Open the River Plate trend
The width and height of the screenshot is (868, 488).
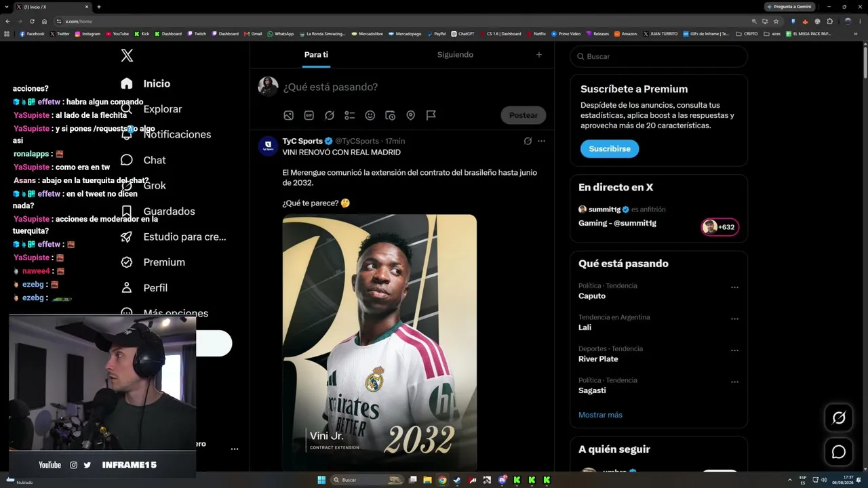point(598,359)
